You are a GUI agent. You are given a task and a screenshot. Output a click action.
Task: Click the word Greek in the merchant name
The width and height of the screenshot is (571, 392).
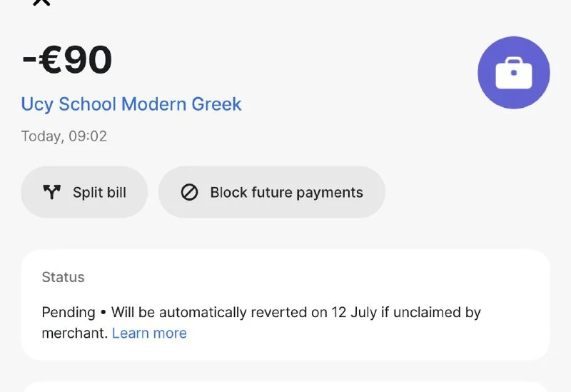tap(217, 104)
